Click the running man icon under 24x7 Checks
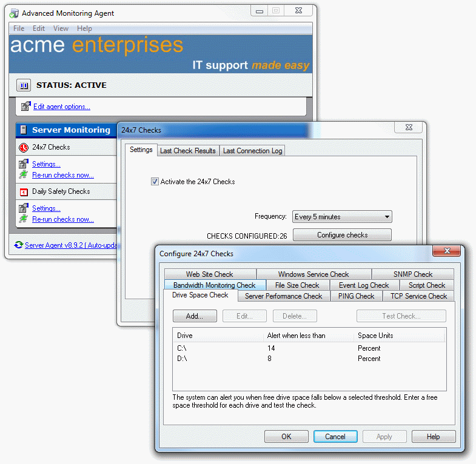The image size is (476, 464). point(24,174)
